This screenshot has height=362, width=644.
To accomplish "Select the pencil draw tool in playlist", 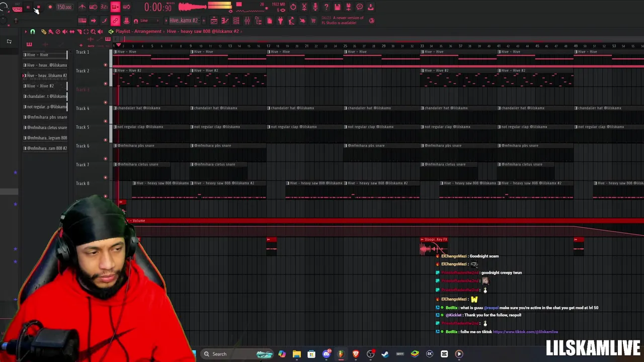I will tap(44, 32).
